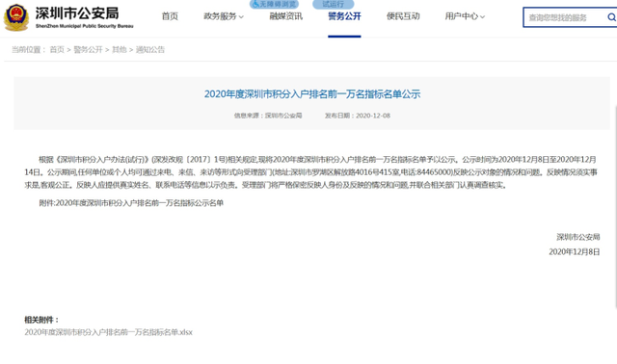Viewport: 617px width, 364px height.
Task: Open the 融媒资讯 navigation tab
Action: point(286,16)
